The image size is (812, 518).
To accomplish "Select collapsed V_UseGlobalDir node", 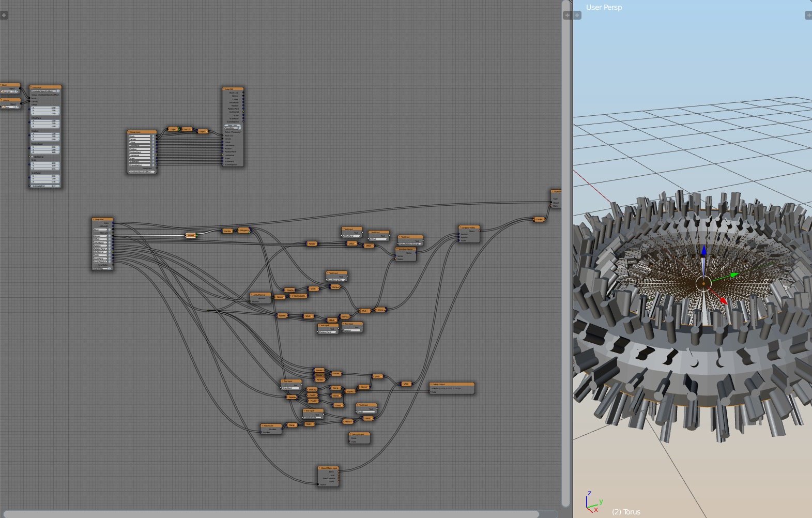I will (298, 296).
